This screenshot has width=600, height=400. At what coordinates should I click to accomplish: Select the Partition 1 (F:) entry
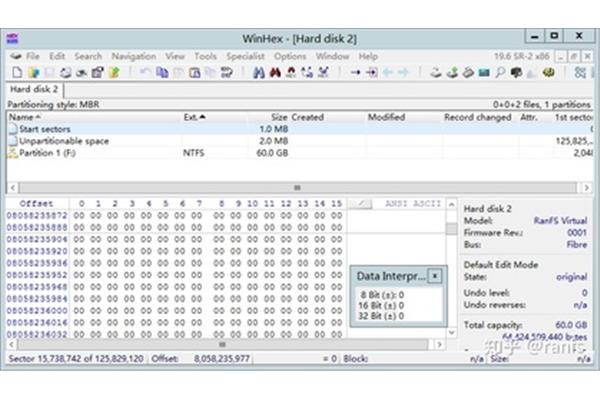[x=300, y=153]
